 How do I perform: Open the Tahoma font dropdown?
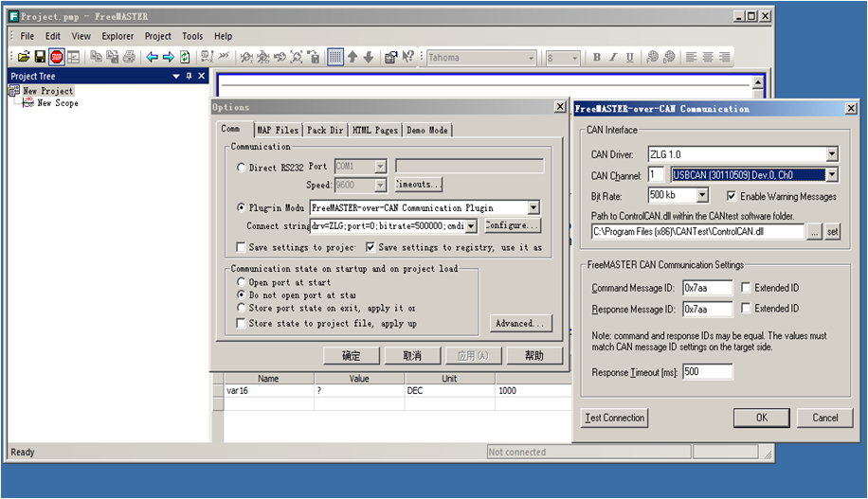pyautogui.click(x=531, y=58)
